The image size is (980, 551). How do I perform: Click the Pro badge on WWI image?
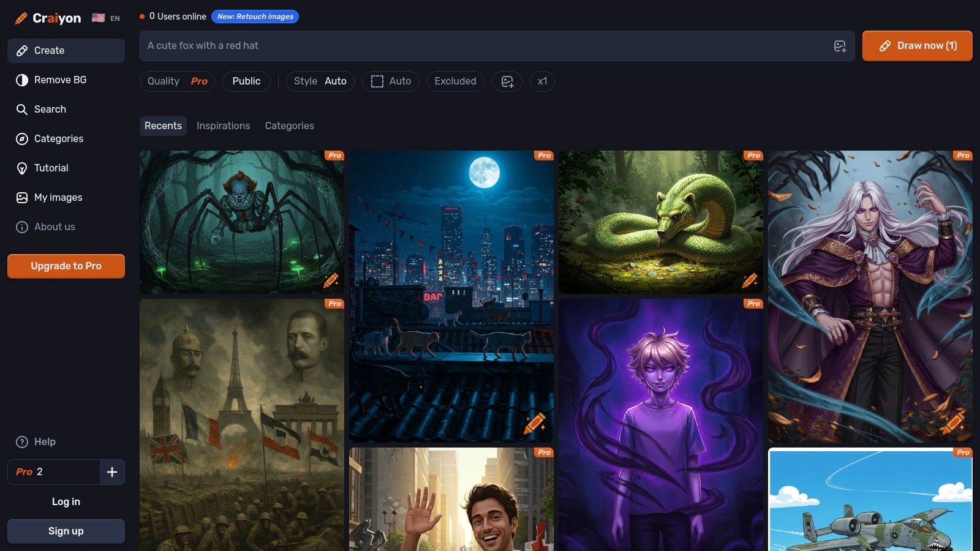(x=334, y=304)
